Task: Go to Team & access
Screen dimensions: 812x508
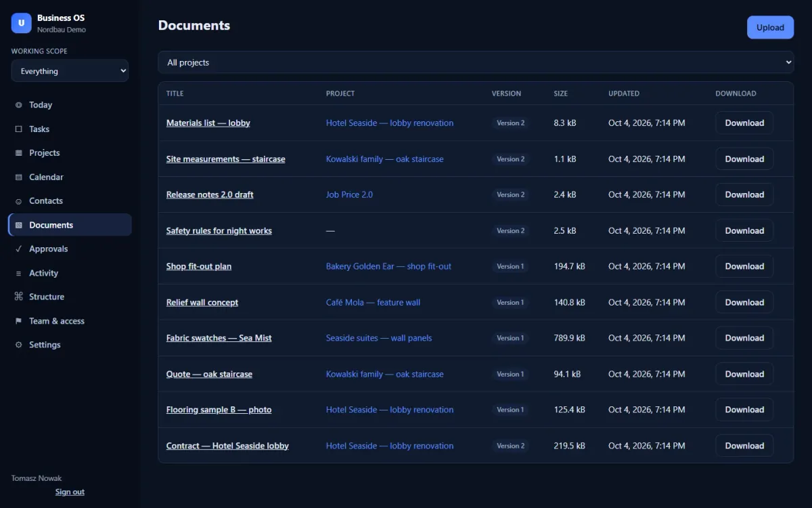Action: click(x=70, y=321)
